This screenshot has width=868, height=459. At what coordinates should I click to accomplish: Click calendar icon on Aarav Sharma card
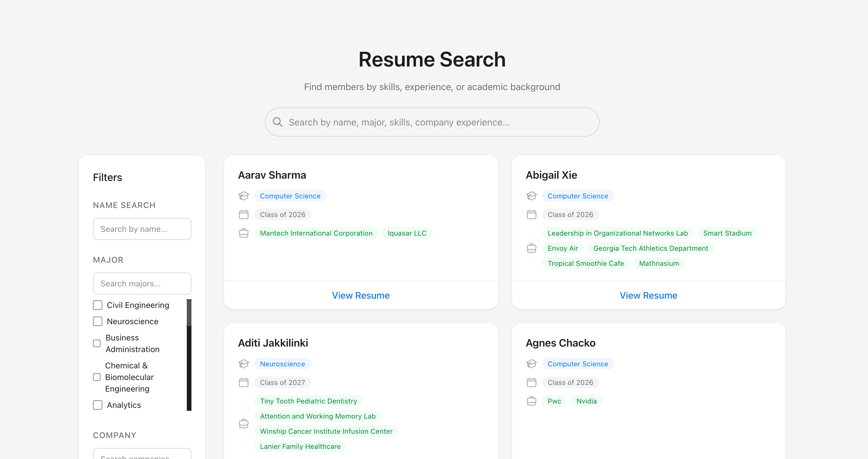coord(244,214)
